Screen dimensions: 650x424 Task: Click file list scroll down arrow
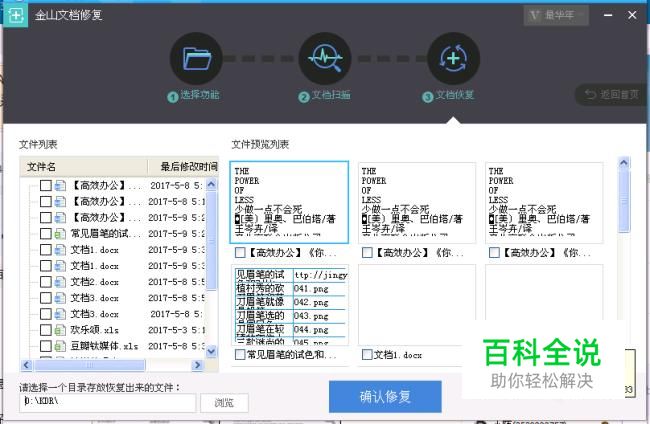point(211,351)
